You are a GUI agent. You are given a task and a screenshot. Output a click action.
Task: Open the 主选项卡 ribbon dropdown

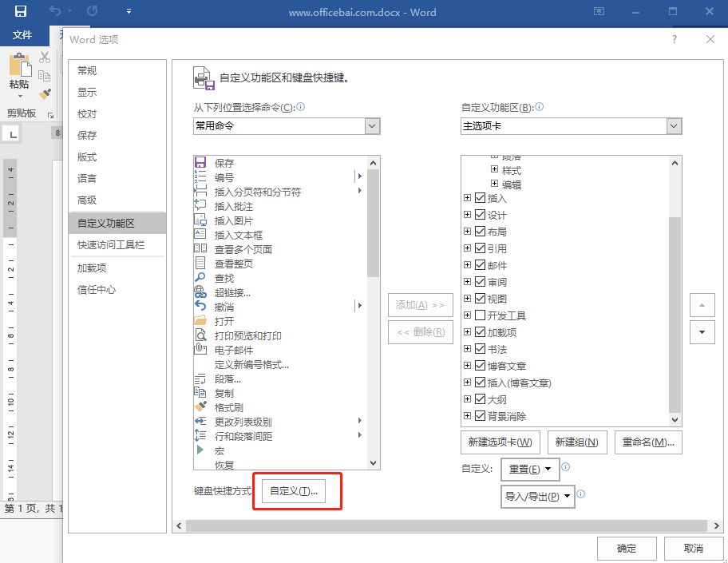(x=674, y=126)
